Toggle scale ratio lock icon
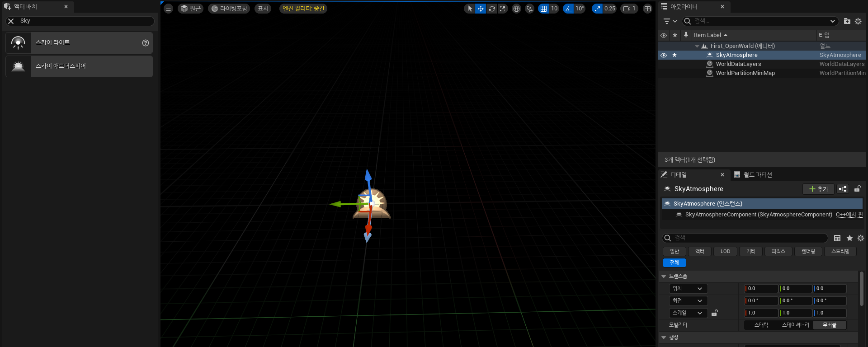 714,313
